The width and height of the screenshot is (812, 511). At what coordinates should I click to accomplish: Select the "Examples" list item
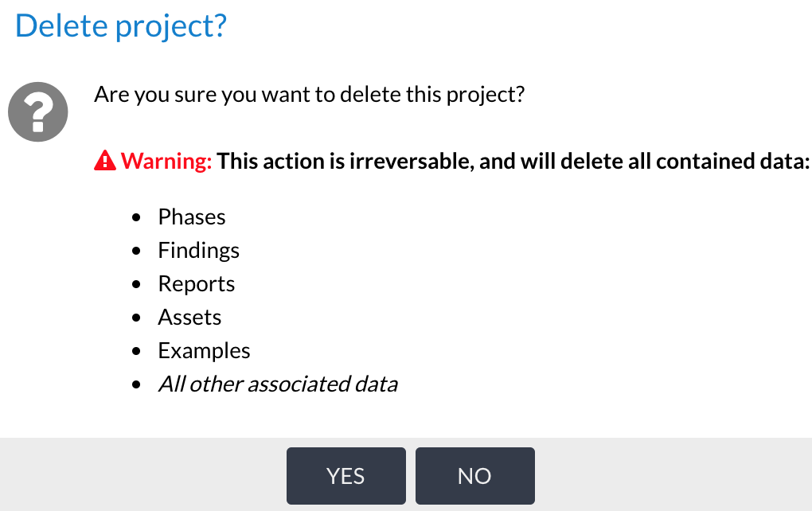pos(204,351)
